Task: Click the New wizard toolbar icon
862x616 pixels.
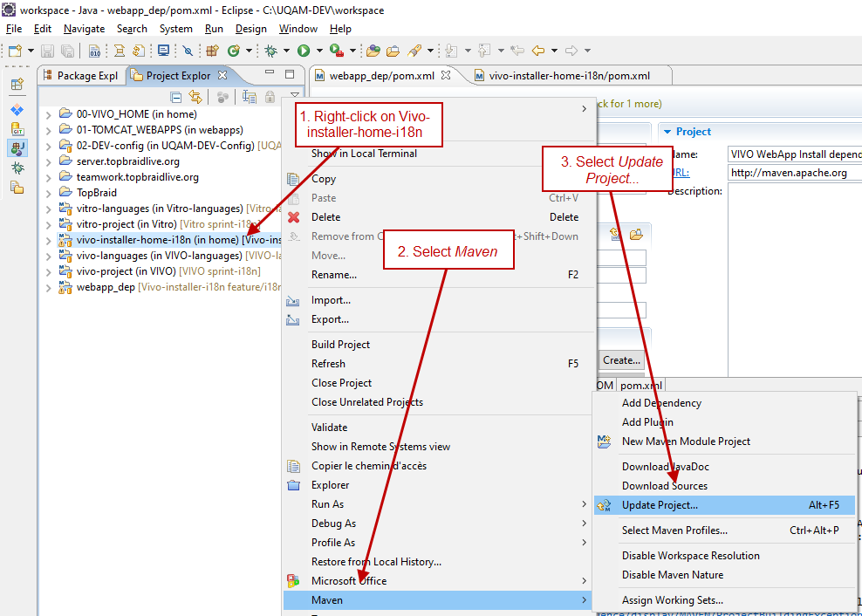Action: click(x=16, y=51)
